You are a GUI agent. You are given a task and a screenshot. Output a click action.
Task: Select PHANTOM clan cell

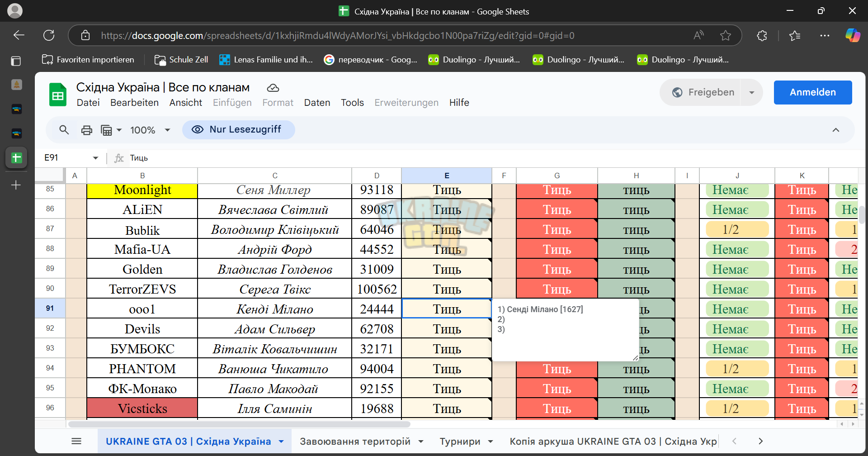coord(142,369)
